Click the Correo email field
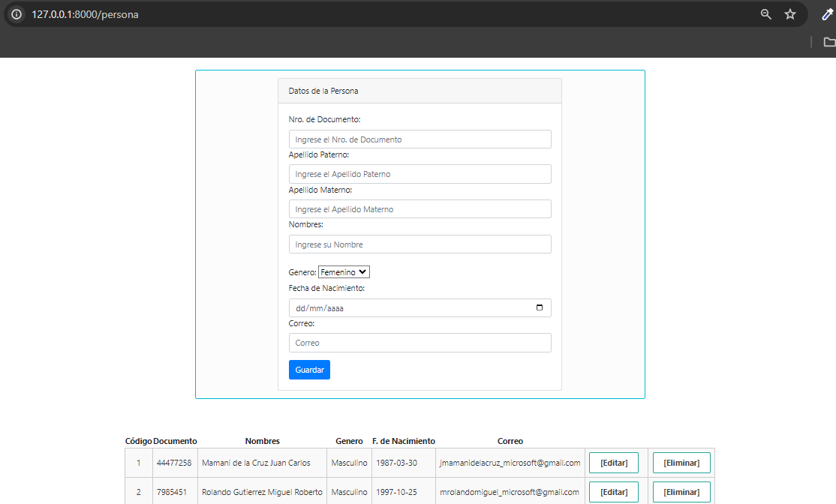The height and width of the screenshot is (504, 836). [x=420, y=343]
